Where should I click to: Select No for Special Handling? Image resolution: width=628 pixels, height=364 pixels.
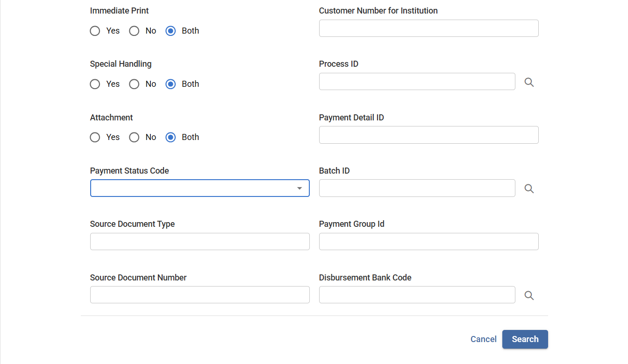[134, 84]
